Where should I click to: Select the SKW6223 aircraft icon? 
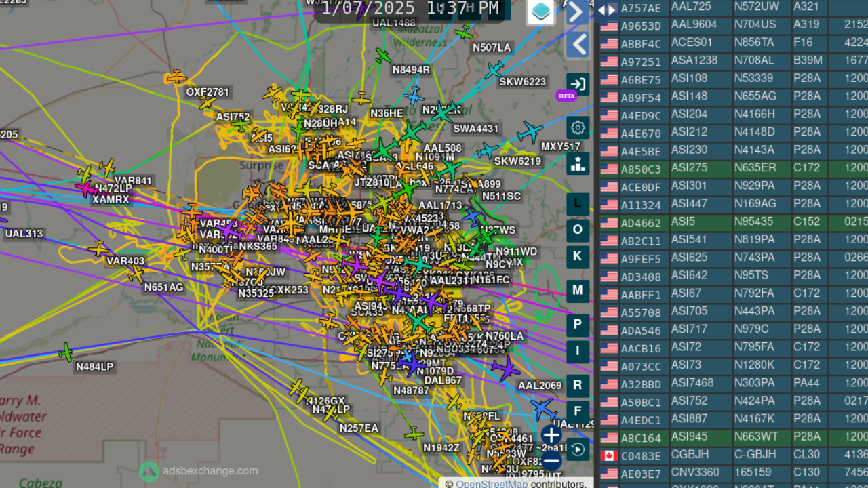coord(494,69)
